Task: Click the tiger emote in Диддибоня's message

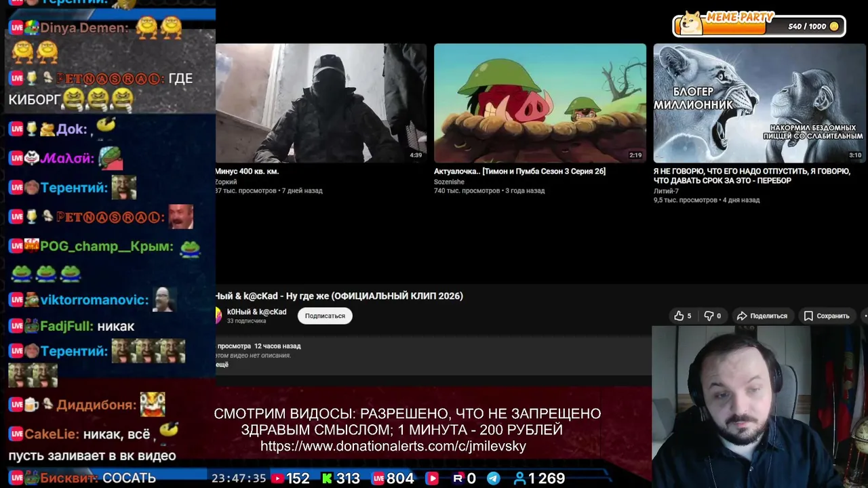Action: (152, 405)
